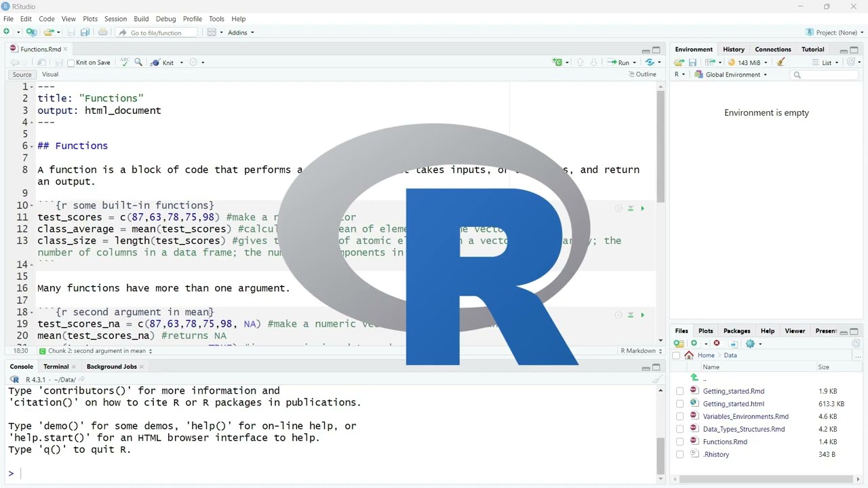Open the Project: (None) dropdown
868x488 pixels.
pos(835,33)
